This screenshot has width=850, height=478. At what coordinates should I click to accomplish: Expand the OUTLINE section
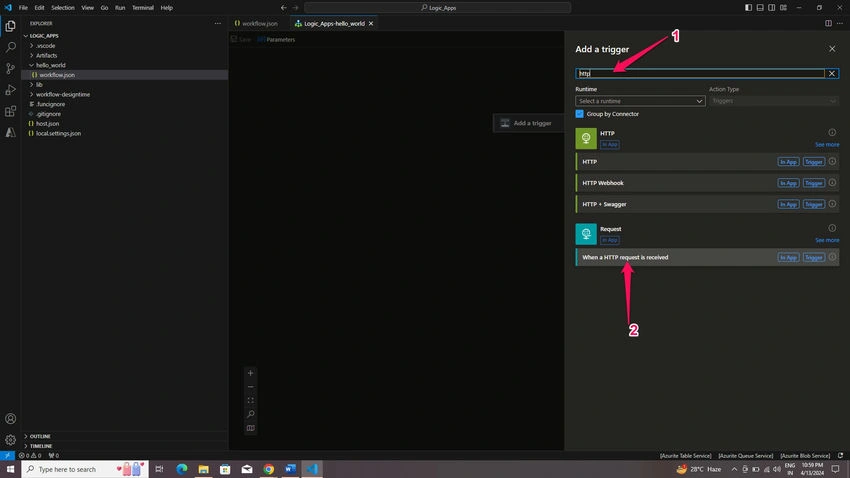click(x=40, y=436)
